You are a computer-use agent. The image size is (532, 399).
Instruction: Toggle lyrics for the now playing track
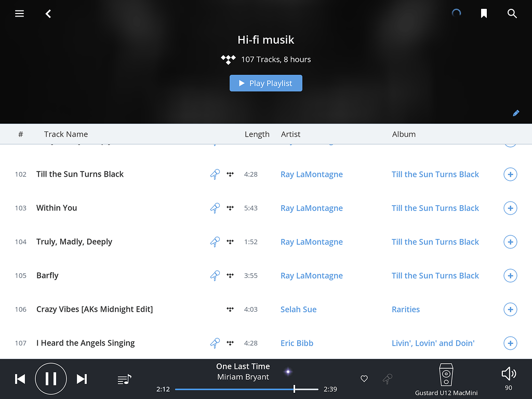pyautogui.click(x=387, y=379)
